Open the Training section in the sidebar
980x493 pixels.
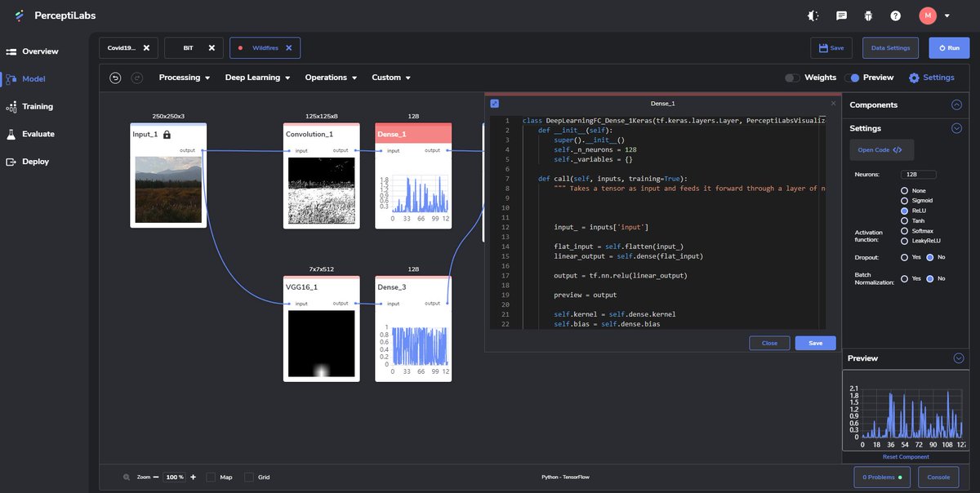click(x=39, y=106)
